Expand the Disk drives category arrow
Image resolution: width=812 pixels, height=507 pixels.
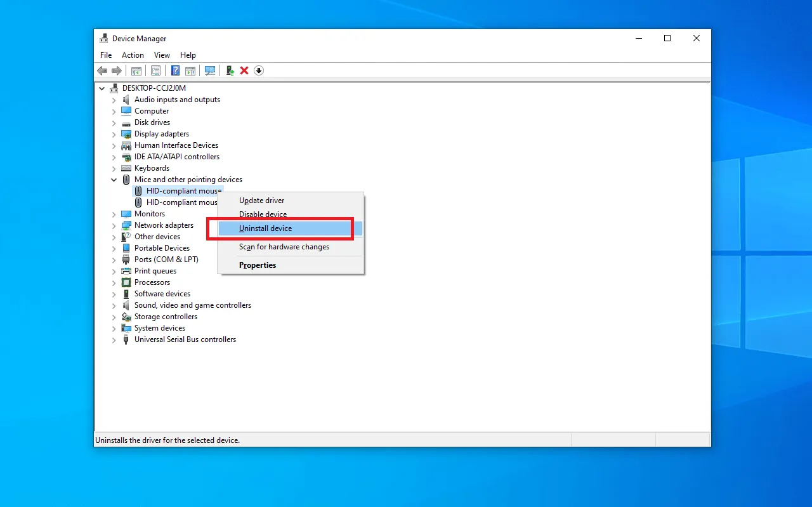114,122
